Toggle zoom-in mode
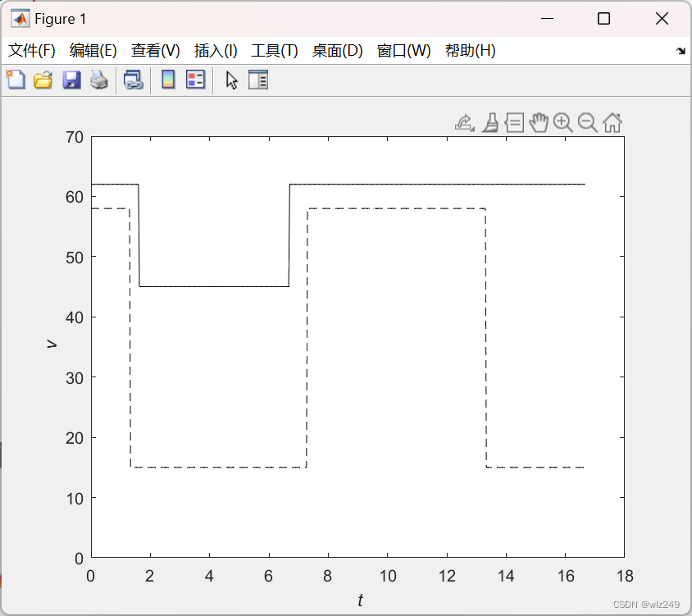 tap(562, 122)
